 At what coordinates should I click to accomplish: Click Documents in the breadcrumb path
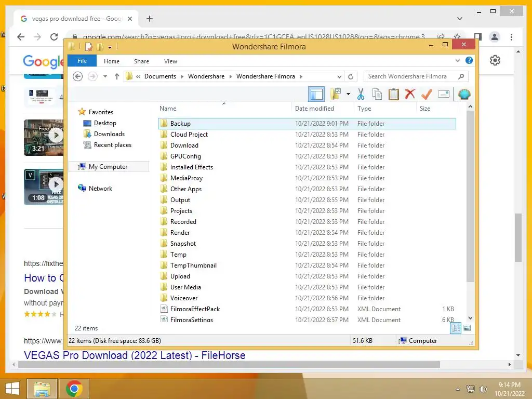(160, 76)
